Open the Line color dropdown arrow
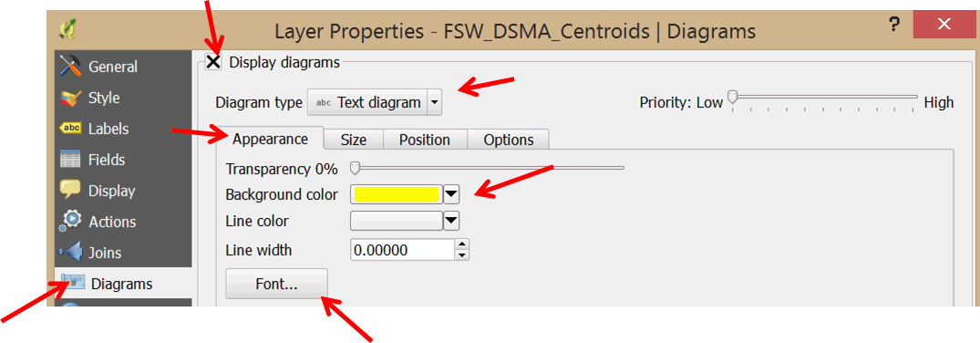This screenshot has width=980, height=343. pos(451,221)
